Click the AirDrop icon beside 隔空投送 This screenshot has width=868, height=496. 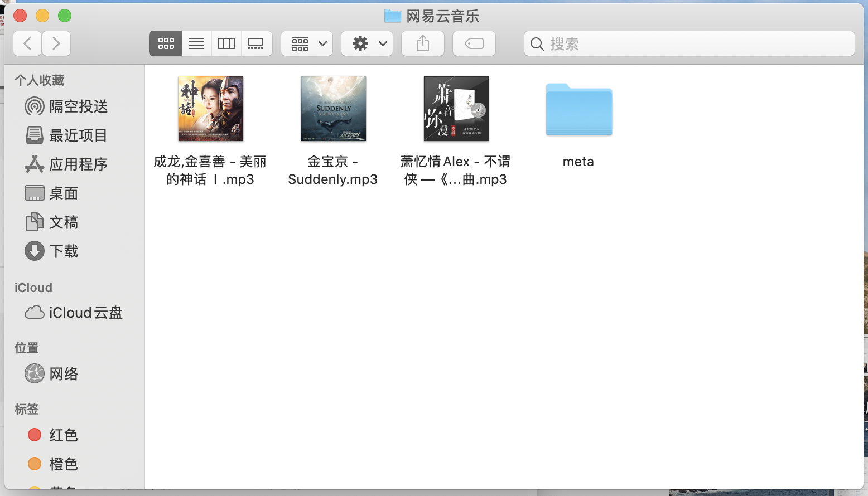(x=35, y=106)
